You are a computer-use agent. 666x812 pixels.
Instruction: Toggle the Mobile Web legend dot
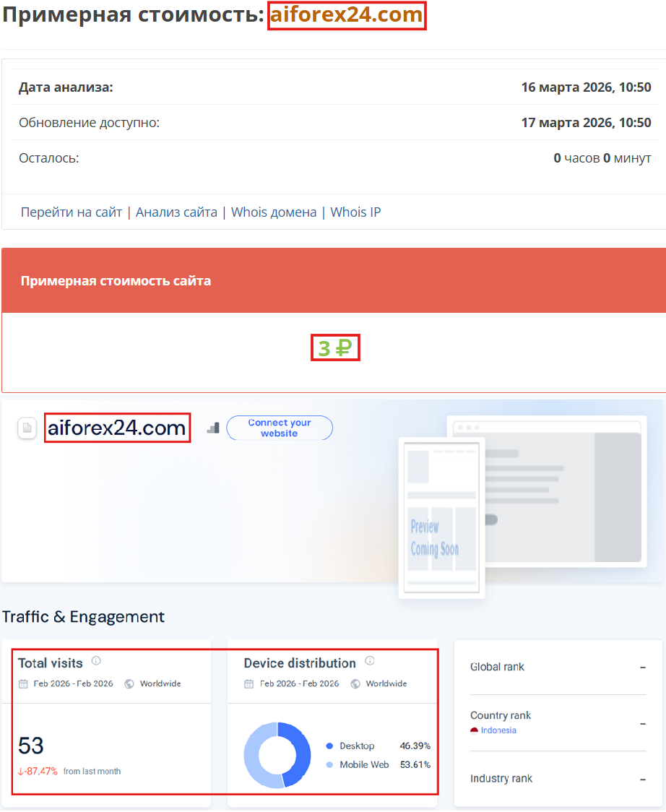pos(331,764)
